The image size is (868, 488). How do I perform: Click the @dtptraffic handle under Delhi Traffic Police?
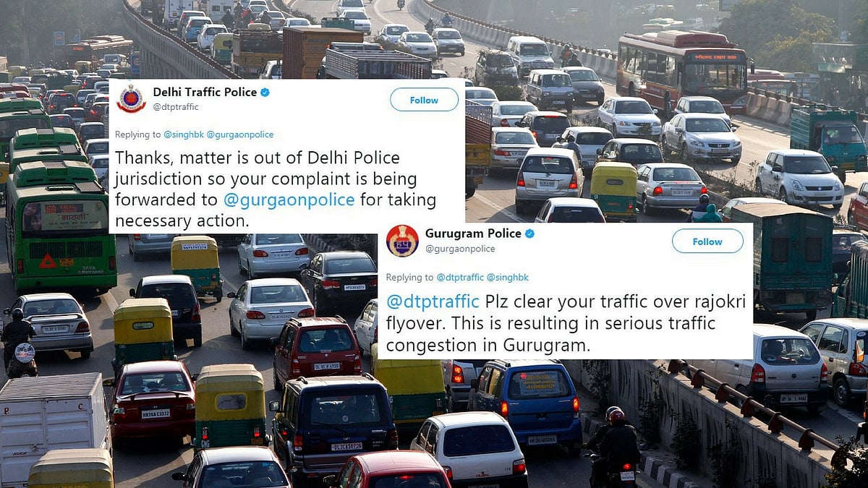click(176, 107)
